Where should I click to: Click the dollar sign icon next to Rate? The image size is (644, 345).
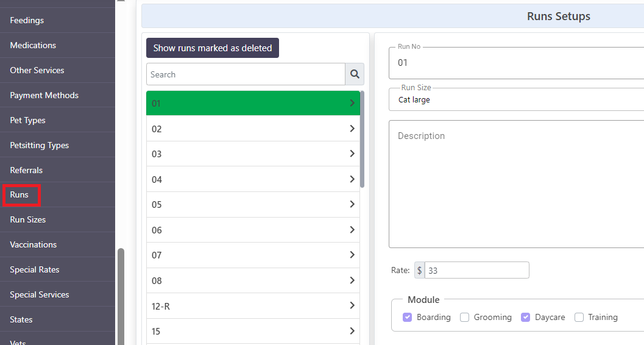tap(419, 270)
